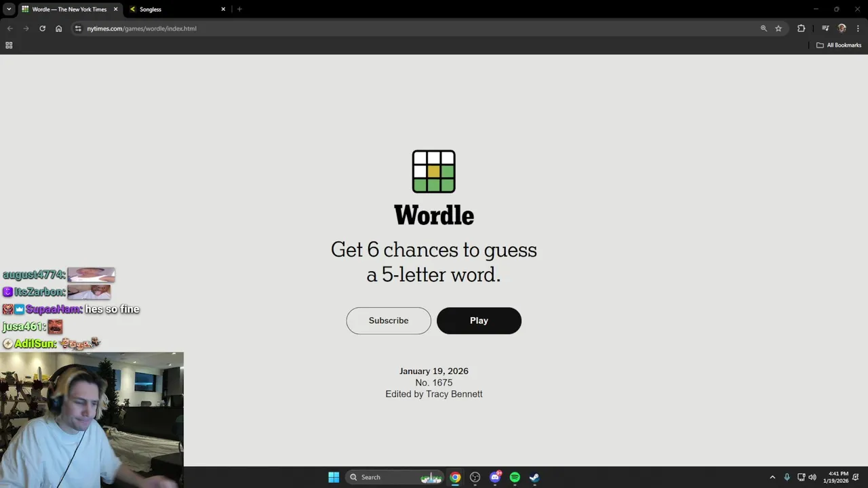Click the microphone tray icon
This screenshot has height=488, width=868.
tap(787, 477)
